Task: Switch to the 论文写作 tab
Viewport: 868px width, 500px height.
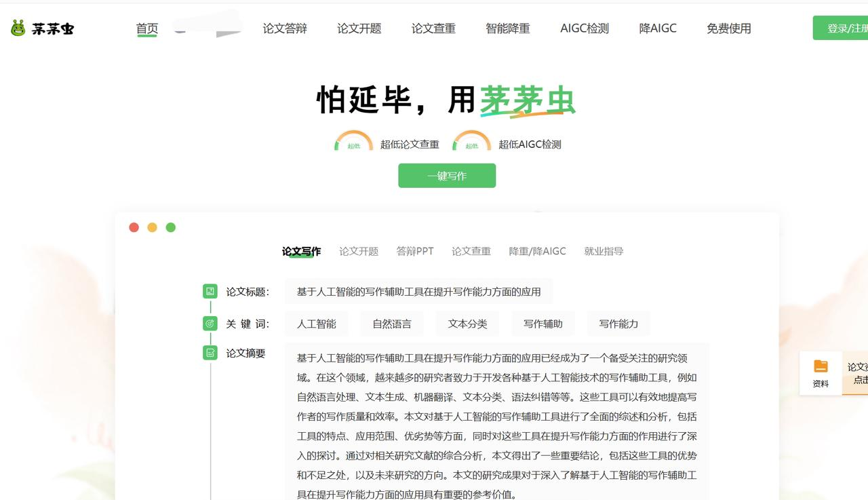Action: pos(302,251)
